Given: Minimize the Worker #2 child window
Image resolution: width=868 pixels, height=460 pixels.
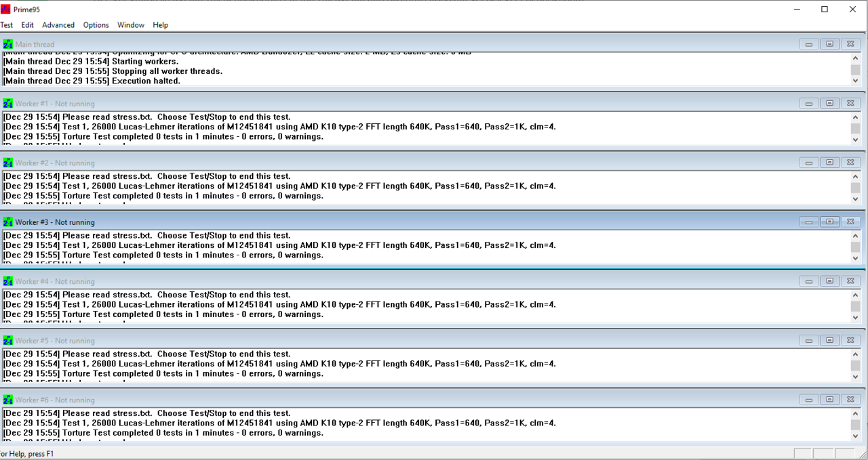Looking at the screenshot, I should (x=809, y=163).
